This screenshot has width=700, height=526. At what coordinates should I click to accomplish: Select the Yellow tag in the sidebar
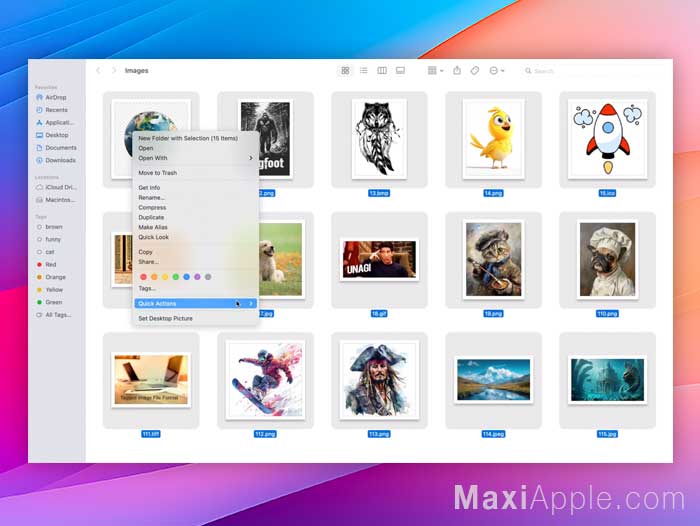point(50,289)
